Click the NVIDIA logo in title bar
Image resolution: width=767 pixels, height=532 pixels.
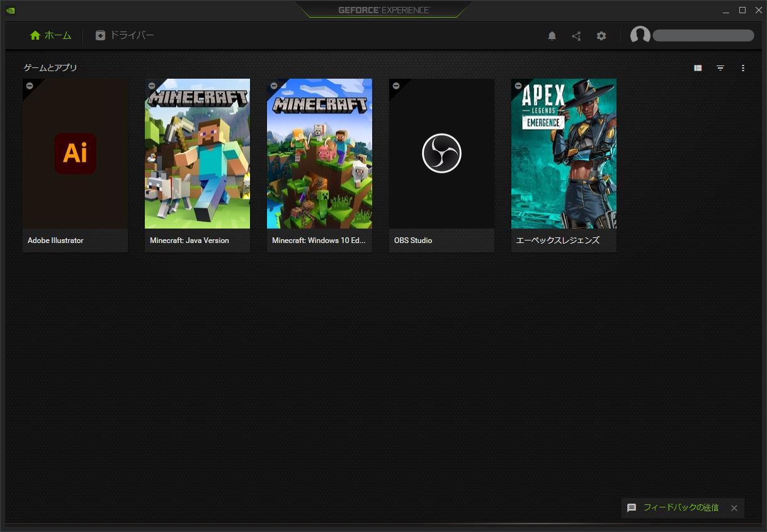point(11,10)
